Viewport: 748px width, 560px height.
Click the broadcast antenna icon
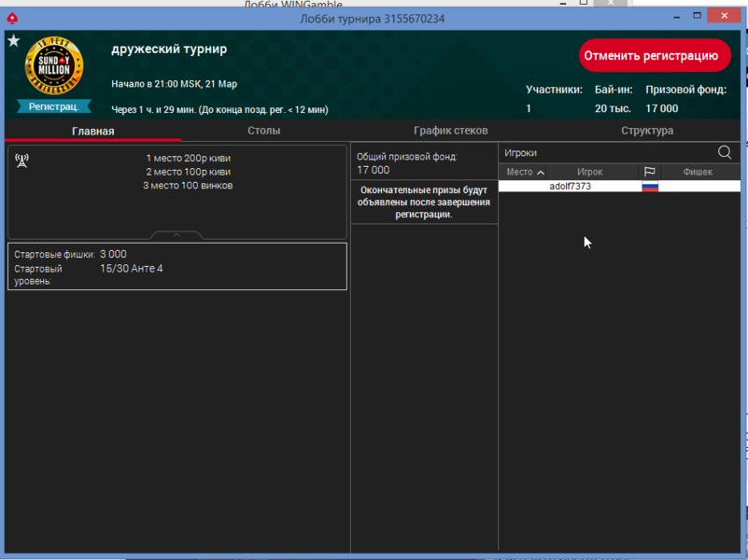coord(22,161)
